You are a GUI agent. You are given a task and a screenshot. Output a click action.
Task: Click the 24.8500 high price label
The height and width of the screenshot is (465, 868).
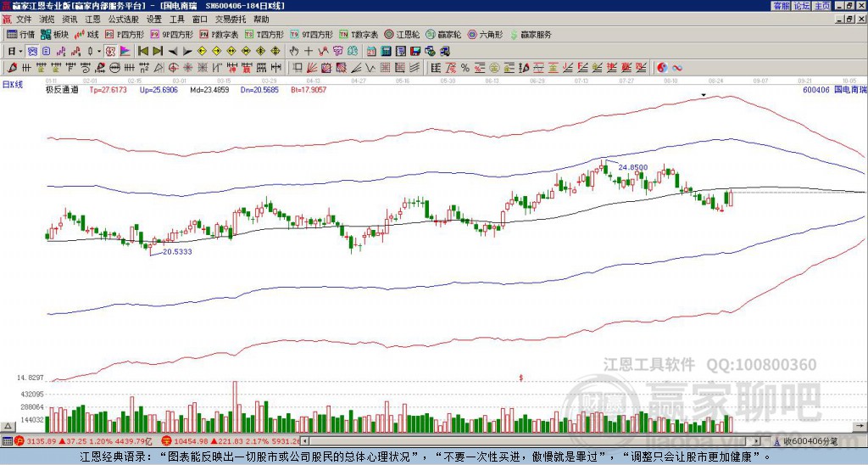click(632, 167)
